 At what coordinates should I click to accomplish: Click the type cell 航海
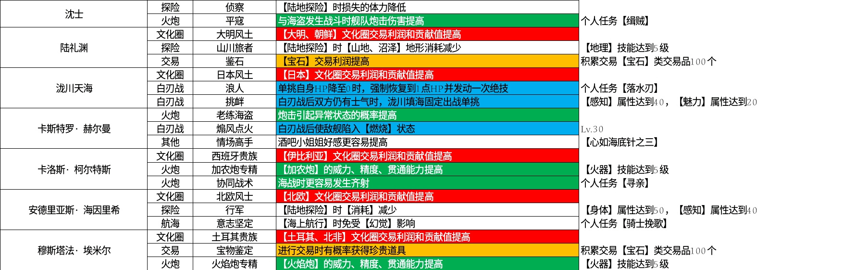click(170, 223)
